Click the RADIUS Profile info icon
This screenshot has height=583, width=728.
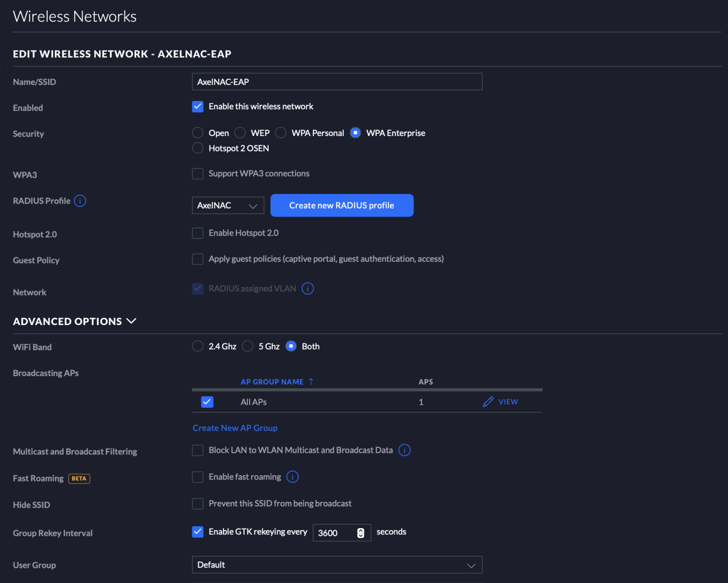pos(80,201)
